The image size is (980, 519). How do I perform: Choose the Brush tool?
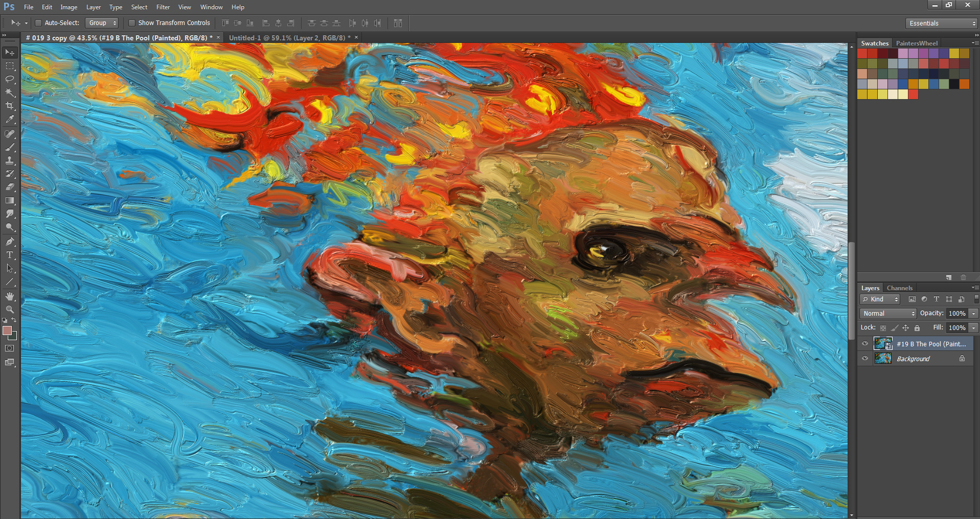coord(10,147)
